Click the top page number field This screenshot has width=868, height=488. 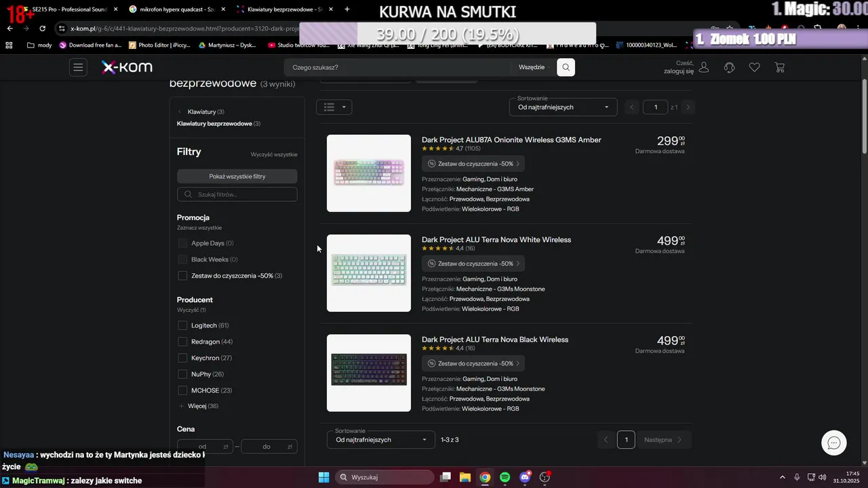(x=656, y=107)
